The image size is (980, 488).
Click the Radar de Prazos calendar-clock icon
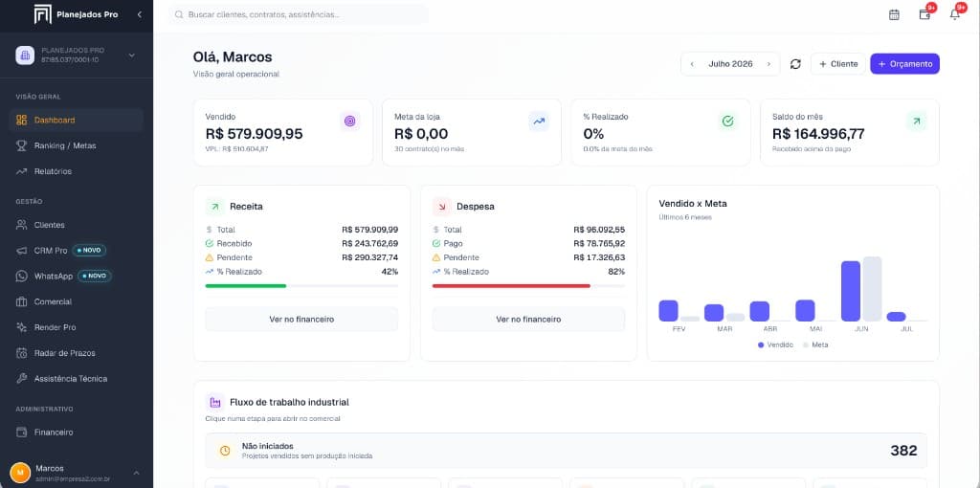pyautogui.click(x=22, y=353)
